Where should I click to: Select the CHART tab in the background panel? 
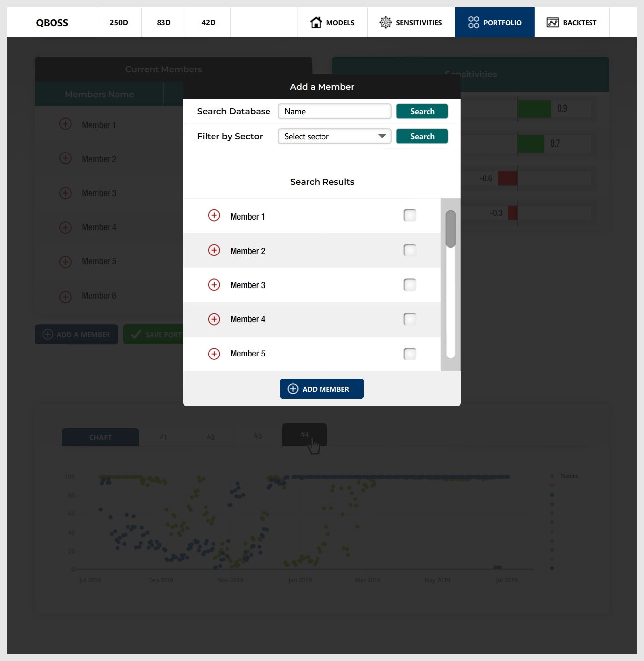tap(100, 437)
